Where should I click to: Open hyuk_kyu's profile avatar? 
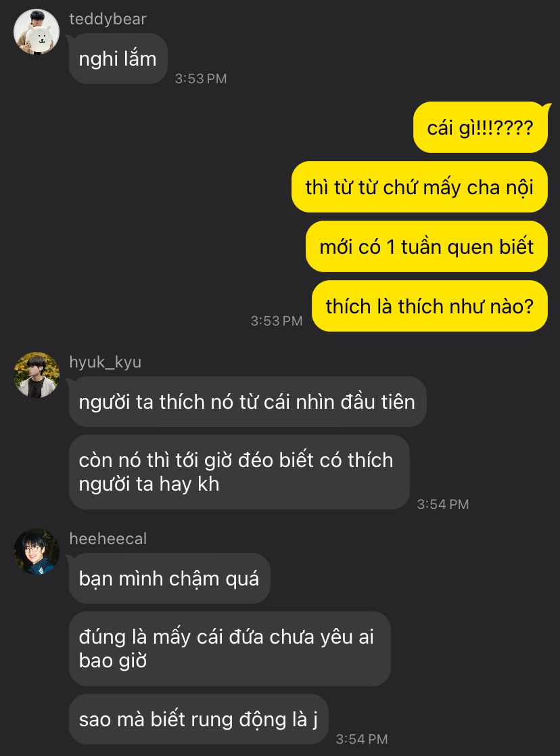tap(37, 375)
